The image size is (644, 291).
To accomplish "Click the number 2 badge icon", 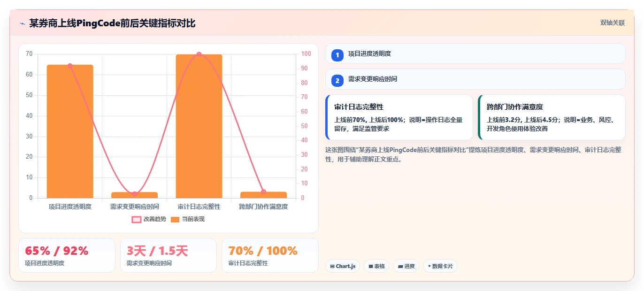I will coord(337,80).
